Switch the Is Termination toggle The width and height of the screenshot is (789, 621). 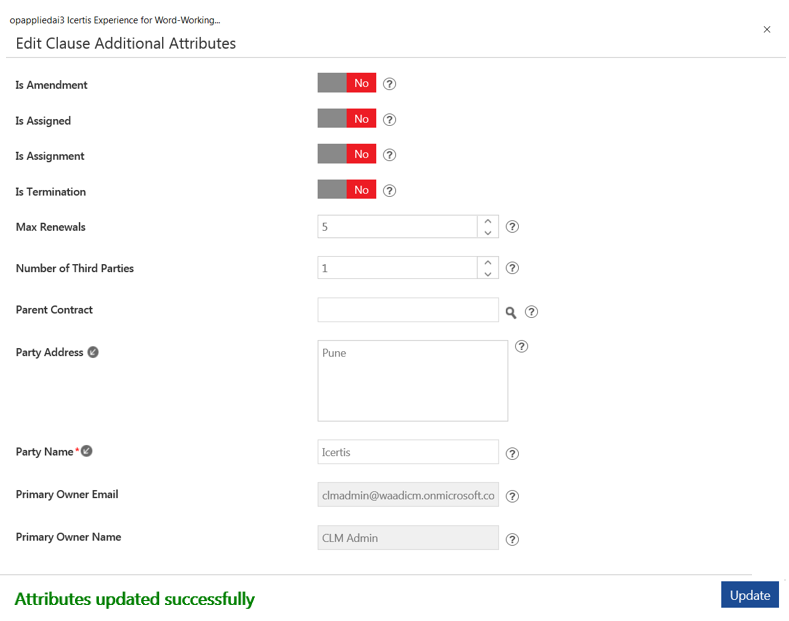346,190
